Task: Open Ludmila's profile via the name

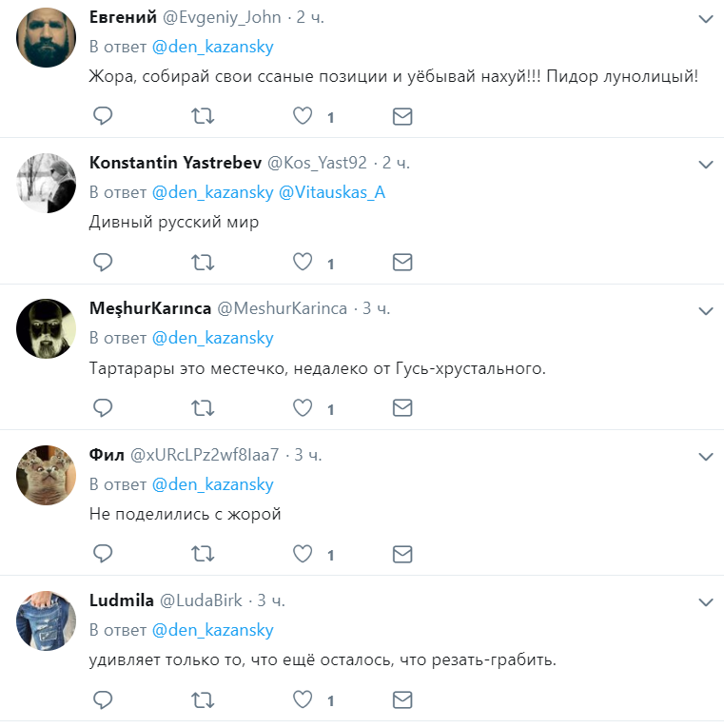Action: pyautogui.click(x=121, y=600)
